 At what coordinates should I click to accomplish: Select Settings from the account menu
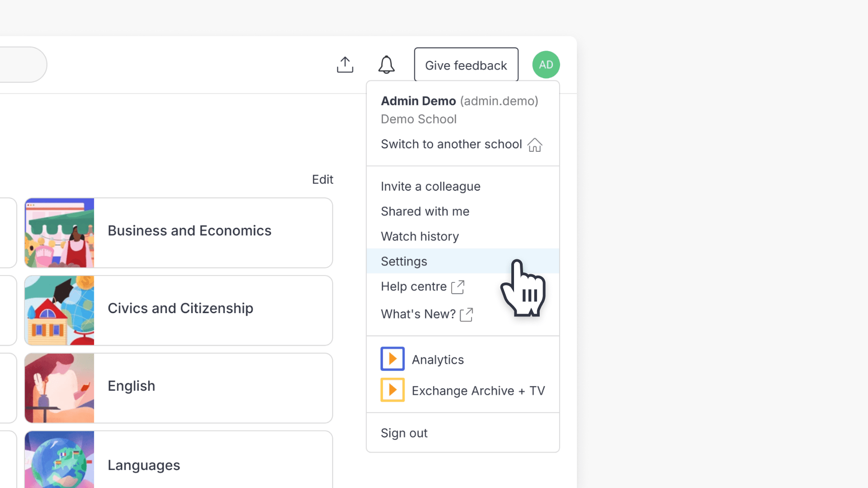point(404,261)
